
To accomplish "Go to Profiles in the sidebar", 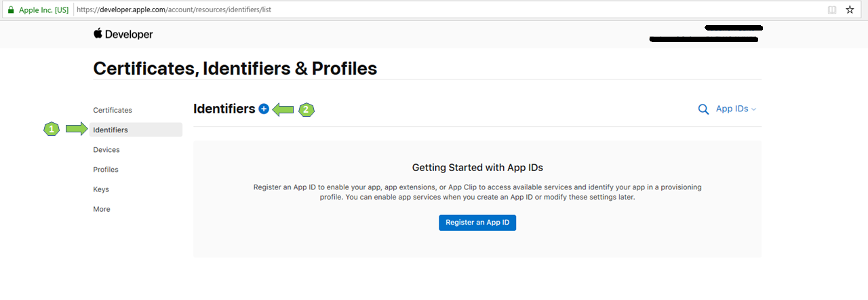I will tap(106, 170).
